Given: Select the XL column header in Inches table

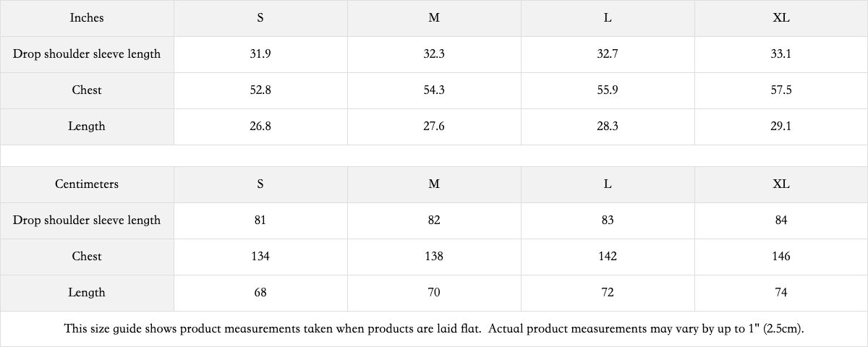Looking at the screenshot, I should point(781,18).
